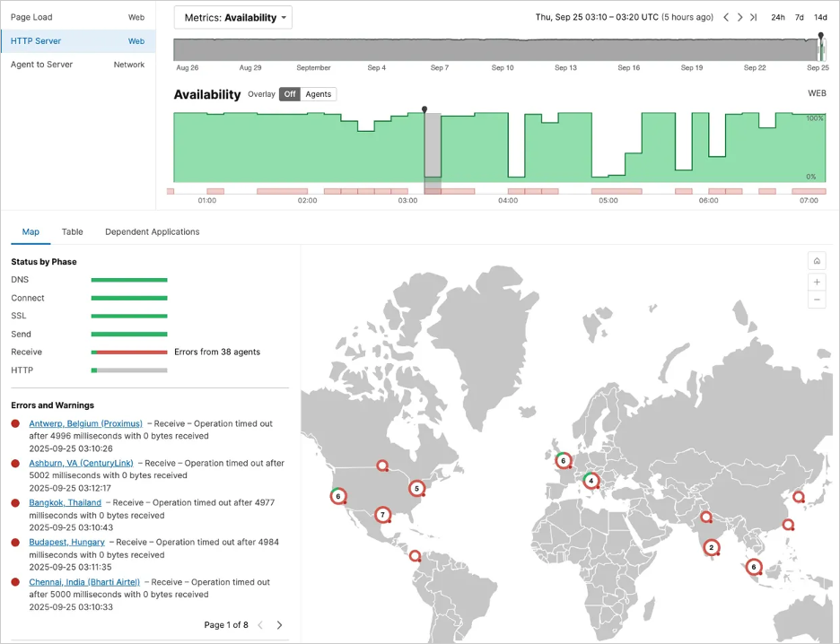Image resolution: width=840 pixels, height=644 pixels.
Task: Step back to the previous time interval
Action: pyautogui.click(x=727, y=16)
